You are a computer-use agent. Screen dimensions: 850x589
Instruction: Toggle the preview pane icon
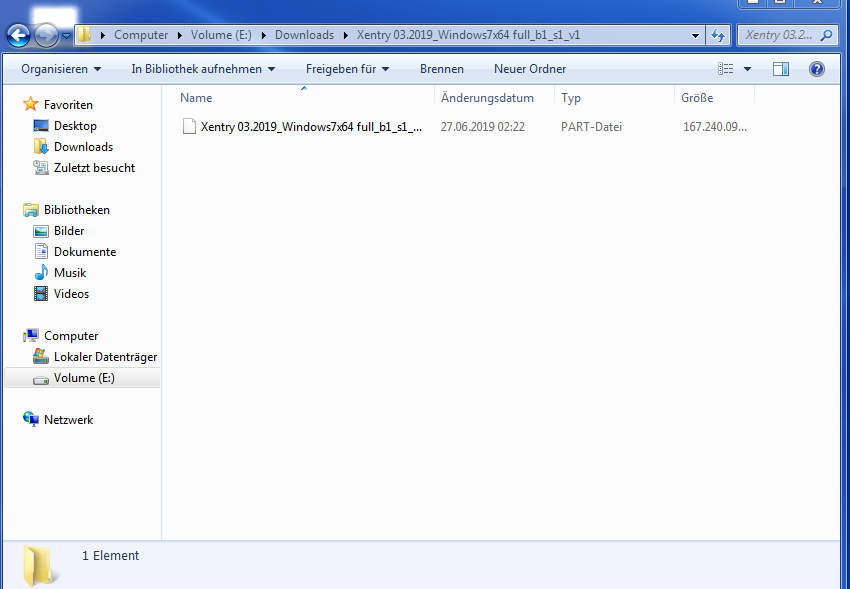[781, 69]
